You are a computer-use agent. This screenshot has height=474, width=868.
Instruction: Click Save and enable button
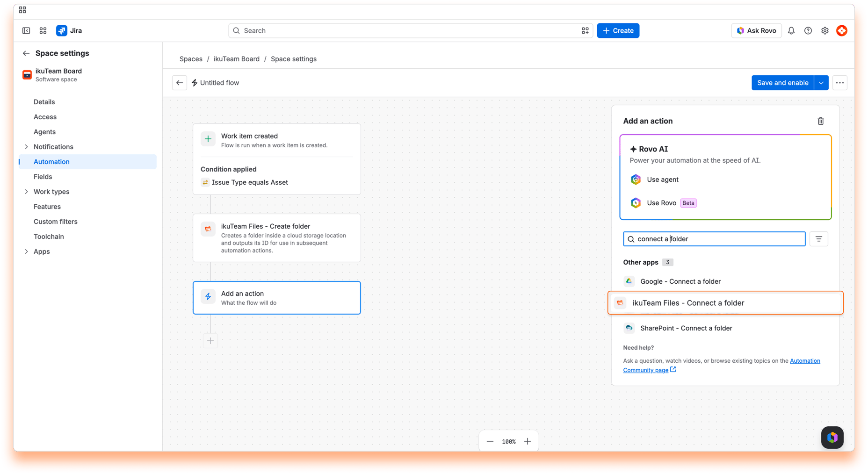click(x=782, y=83)
